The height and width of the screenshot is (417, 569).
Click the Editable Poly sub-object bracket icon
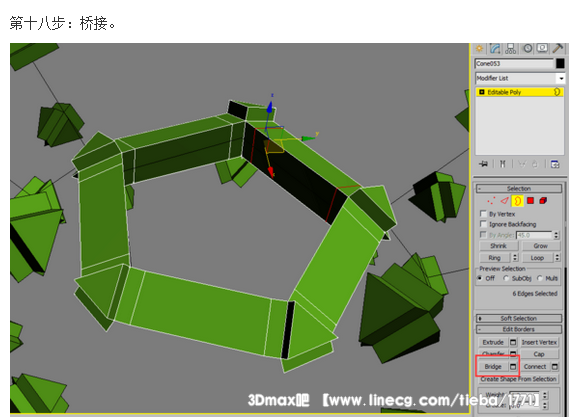557,92
